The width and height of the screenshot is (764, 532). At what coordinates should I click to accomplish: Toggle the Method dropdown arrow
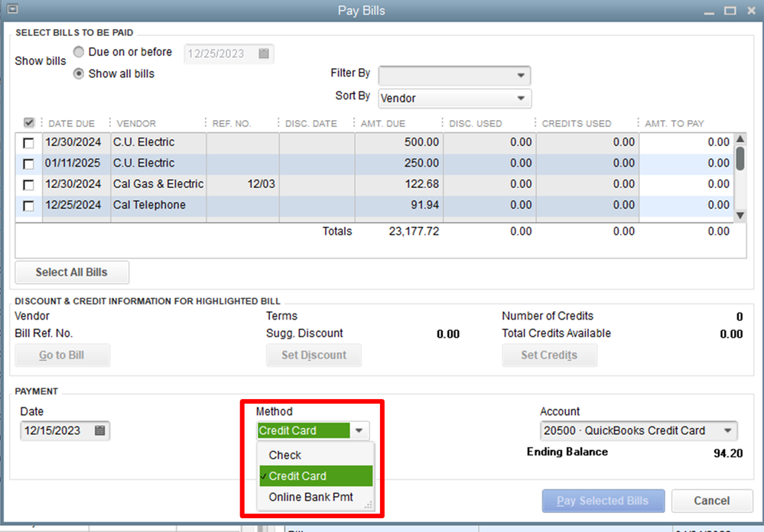(x=359, y=430)
